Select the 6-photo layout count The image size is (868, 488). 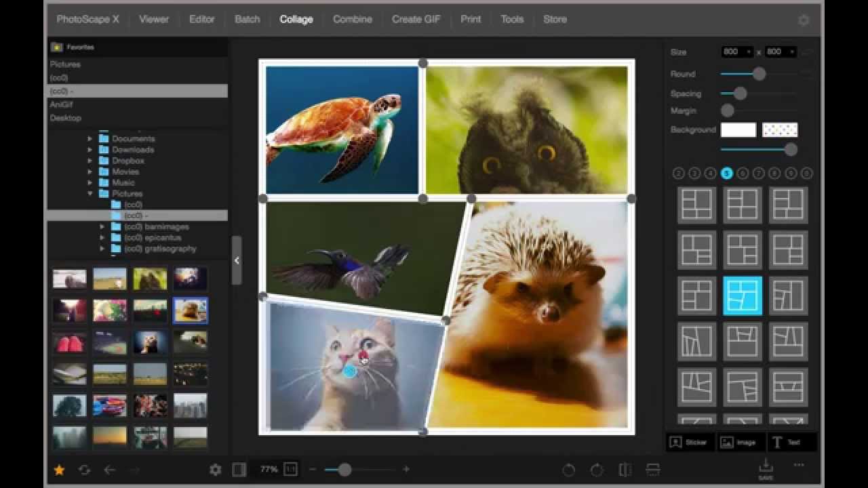743,174
